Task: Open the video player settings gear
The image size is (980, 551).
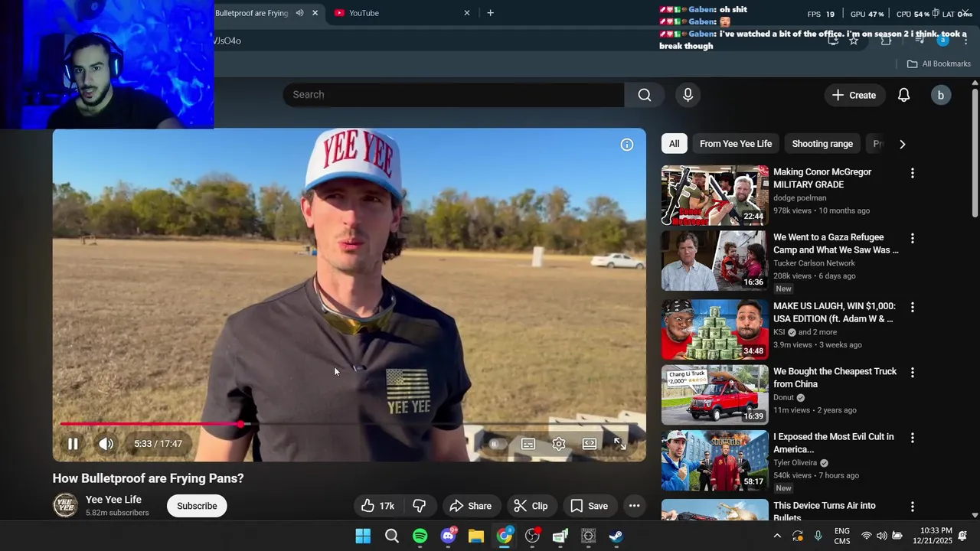Action: pyautogui.click(x=559, y=444)
